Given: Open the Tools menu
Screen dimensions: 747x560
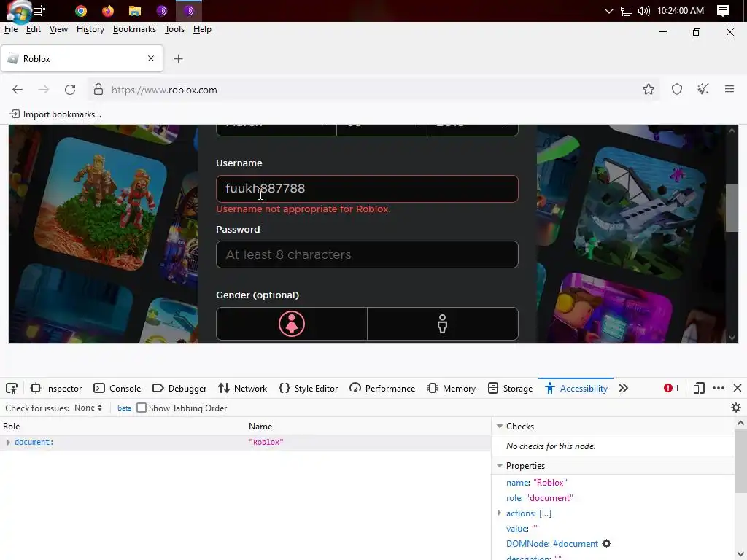Looking at the screenshot, I should (174, 29).
